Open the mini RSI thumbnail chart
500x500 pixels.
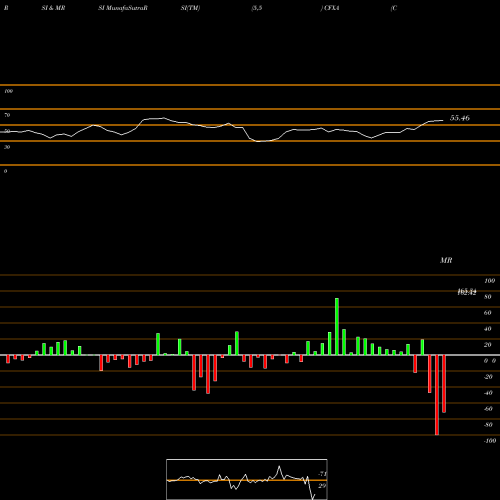click(247, 479)
